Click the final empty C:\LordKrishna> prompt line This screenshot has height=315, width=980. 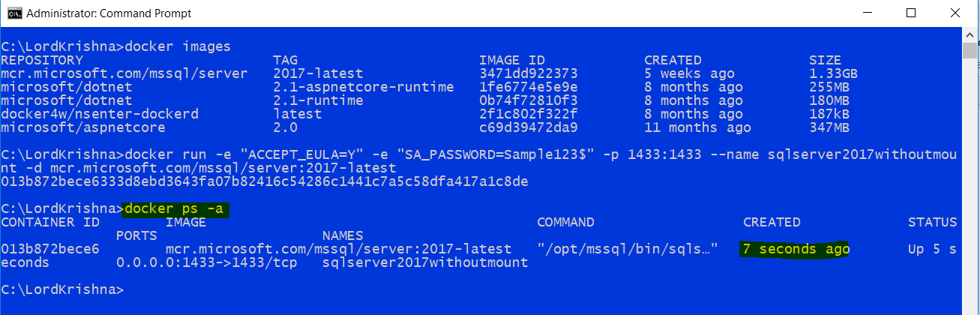(61, 289)
